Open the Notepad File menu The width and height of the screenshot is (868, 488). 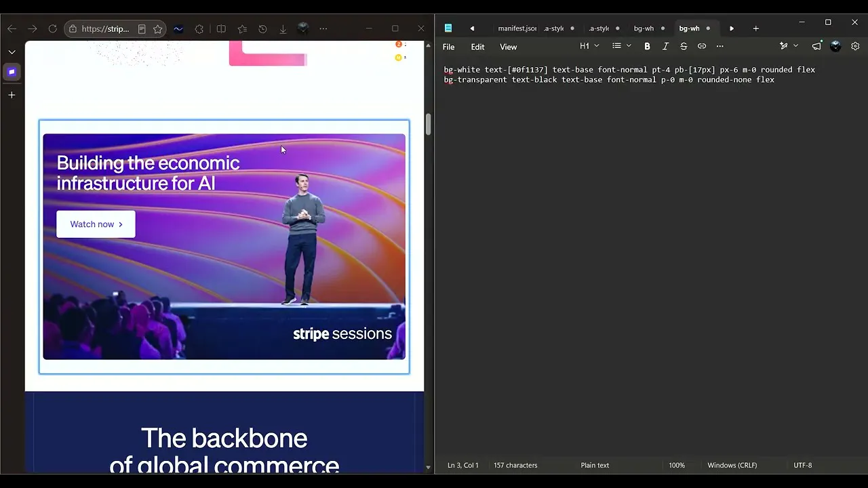[x=449, y=47]
